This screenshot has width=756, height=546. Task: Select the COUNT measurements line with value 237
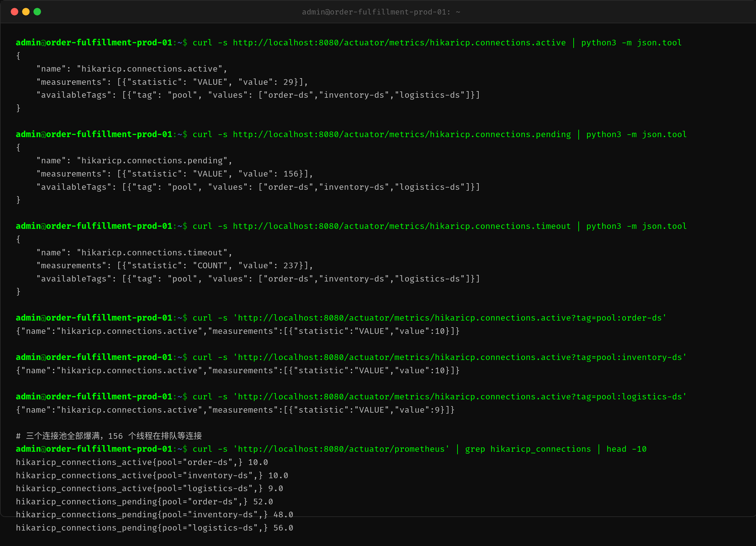[175, 265]
